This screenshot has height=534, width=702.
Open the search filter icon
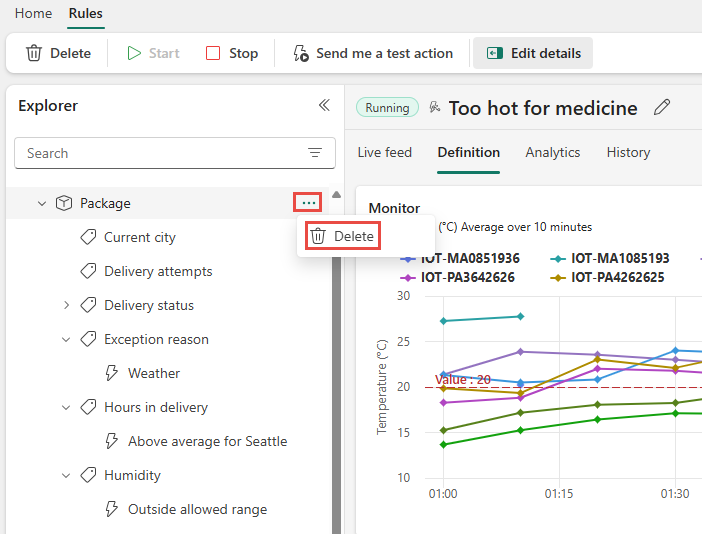[315, 153]
